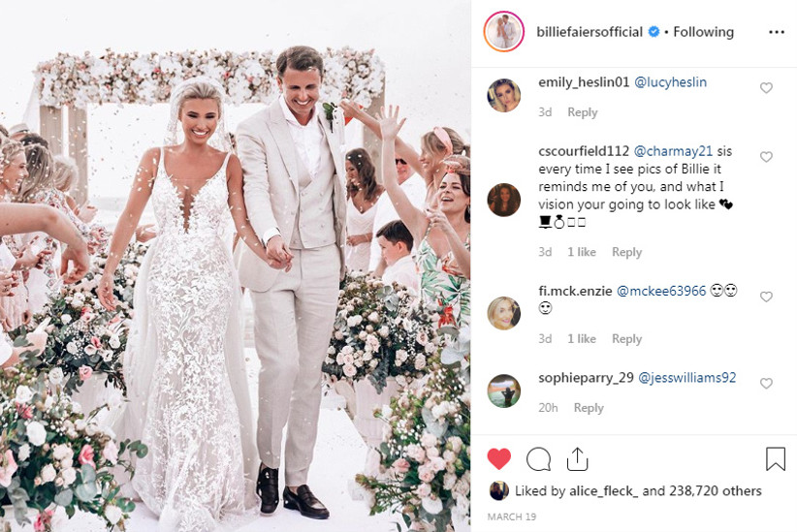View the 1 like on cscourfield112's comment

coord(582,252)
